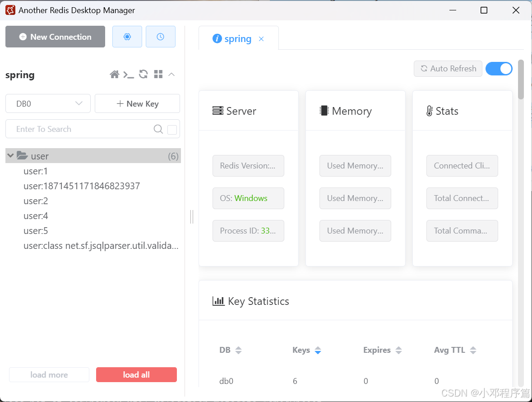
Task: Click the Connected Clients tag
Action: pyautogui.click(x=462, y=166)
